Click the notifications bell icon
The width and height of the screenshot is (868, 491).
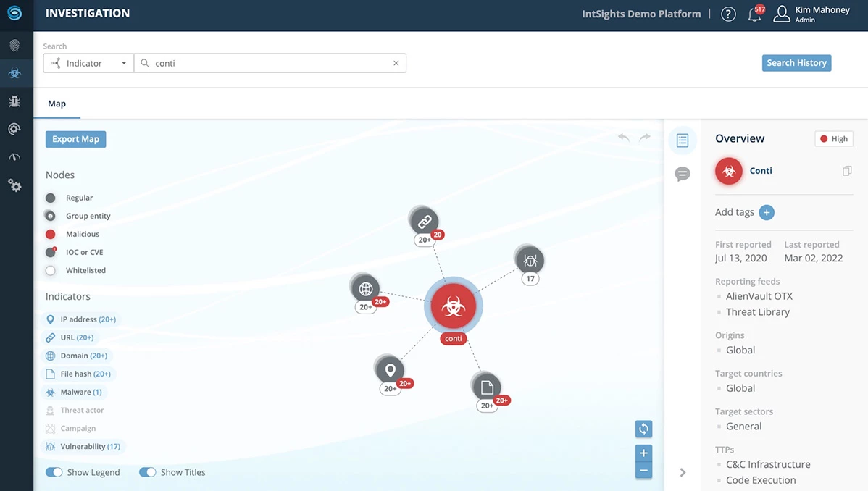(x=754, y=14)
